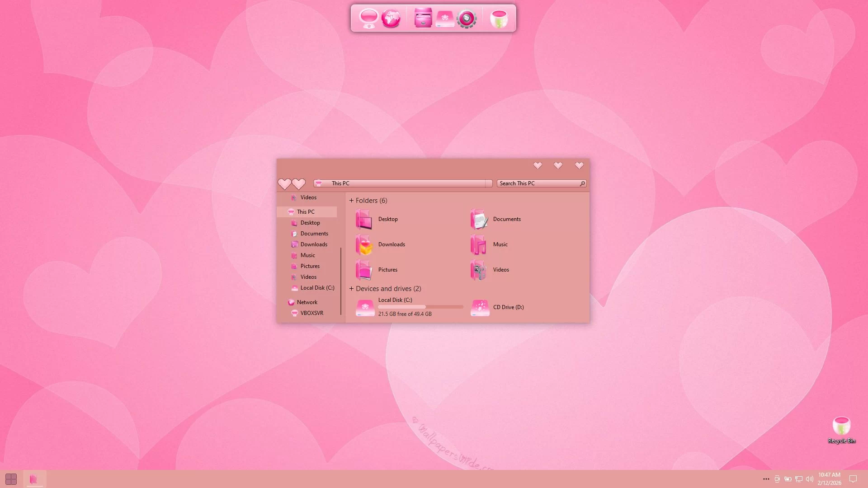Click the volume speaker tray icon
The height and width of the screenshot is (488, 868).
click(x=810, y=479)
